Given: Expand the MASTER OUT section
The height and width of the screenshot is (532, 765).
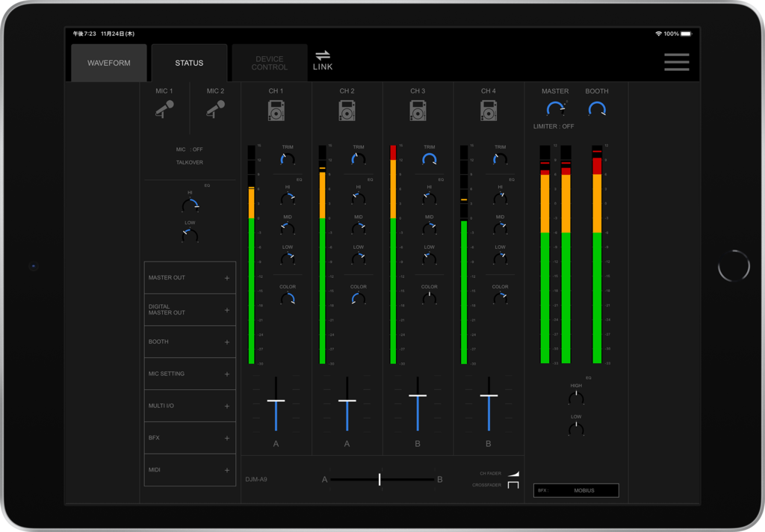Looking at the screenshot, I should (x=190, y=278).
